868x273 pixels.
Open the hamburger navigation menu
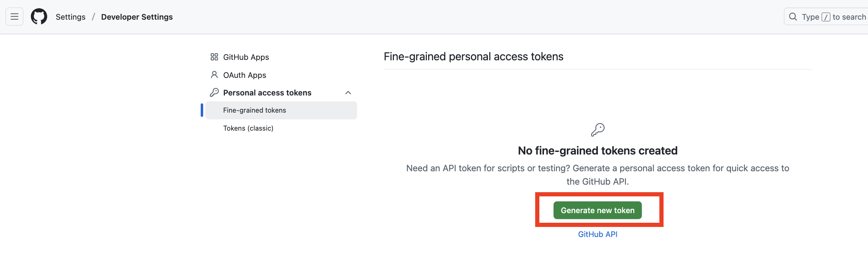(14, 17)
